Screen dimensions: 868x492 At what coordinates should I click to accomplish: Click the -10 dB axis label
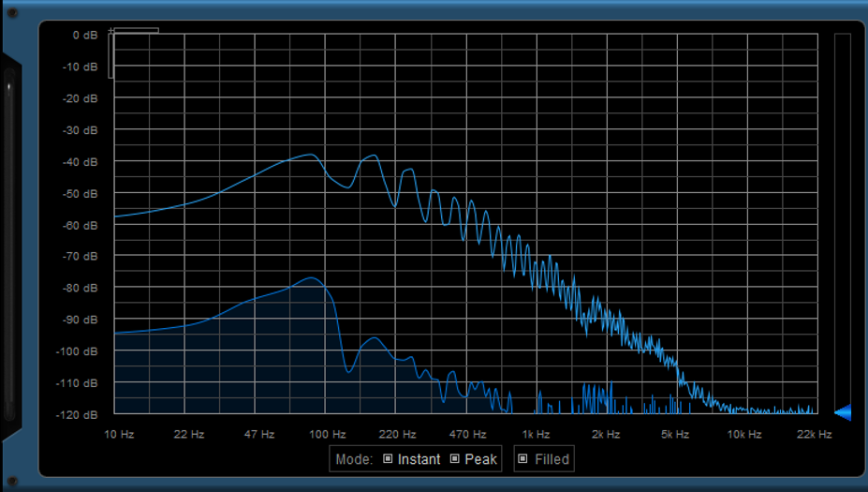pos(80,67)
